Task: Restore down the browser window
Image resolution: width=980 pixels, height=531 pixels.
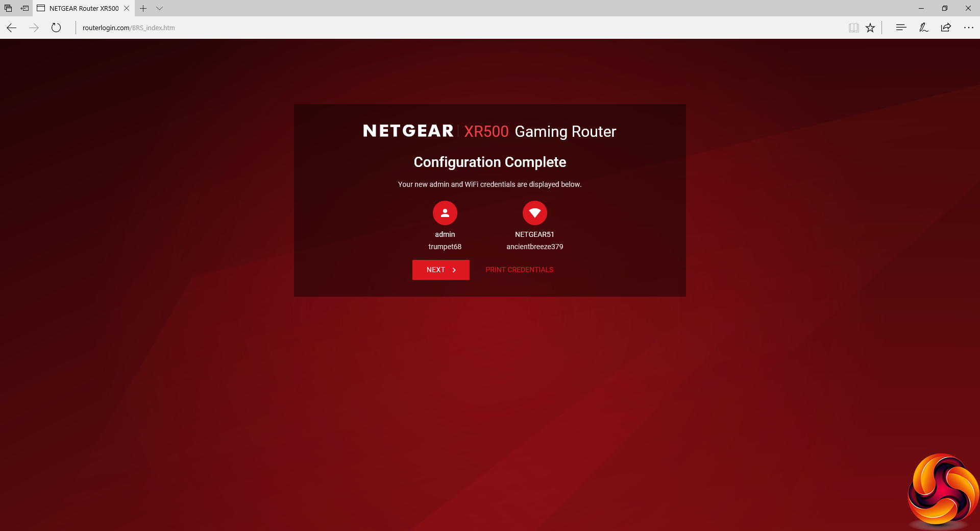Action: click(x=945, y=8)
